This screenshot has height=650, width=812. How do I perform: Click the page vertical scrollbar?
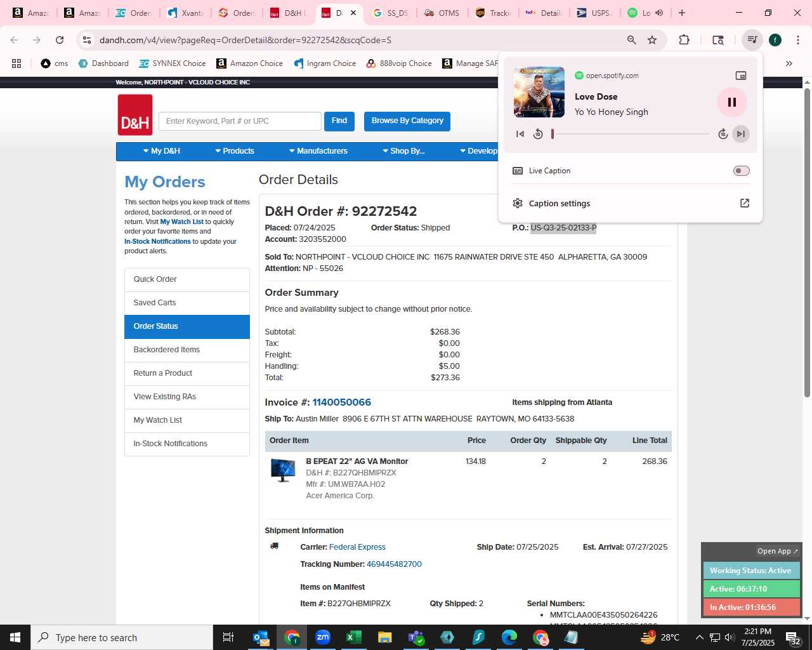807,243
